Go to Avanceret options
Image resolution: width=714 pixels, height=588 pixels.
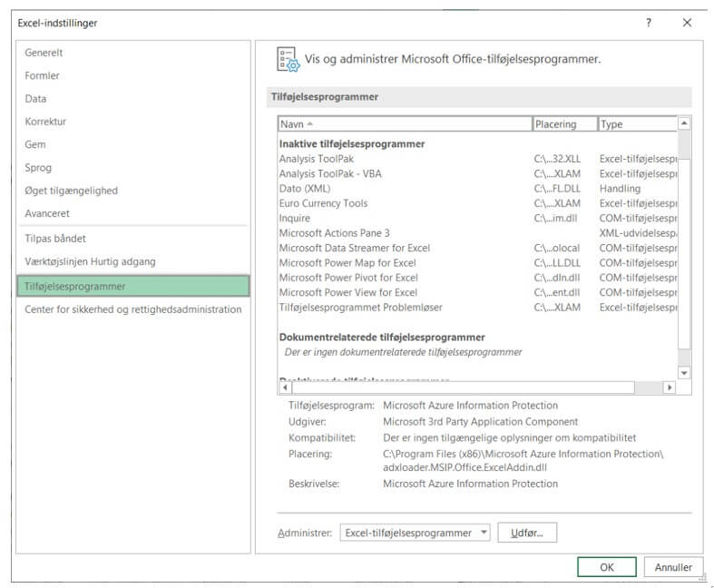pos(47,213)
